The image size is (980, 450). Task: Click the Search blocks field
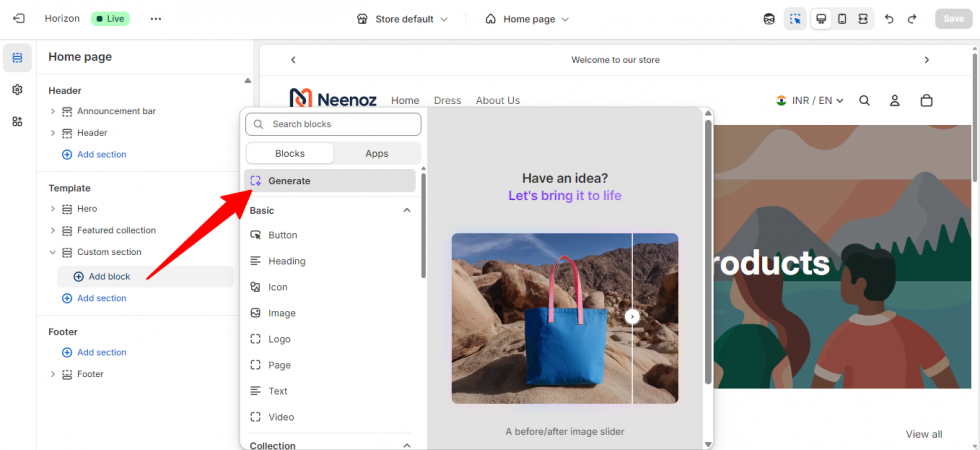[333, 124]
